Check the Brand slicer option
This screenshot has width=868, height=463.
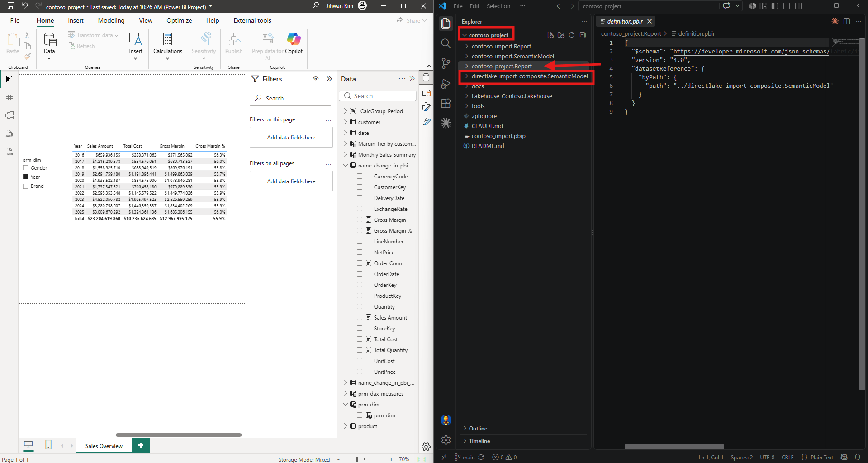(26, 186)
